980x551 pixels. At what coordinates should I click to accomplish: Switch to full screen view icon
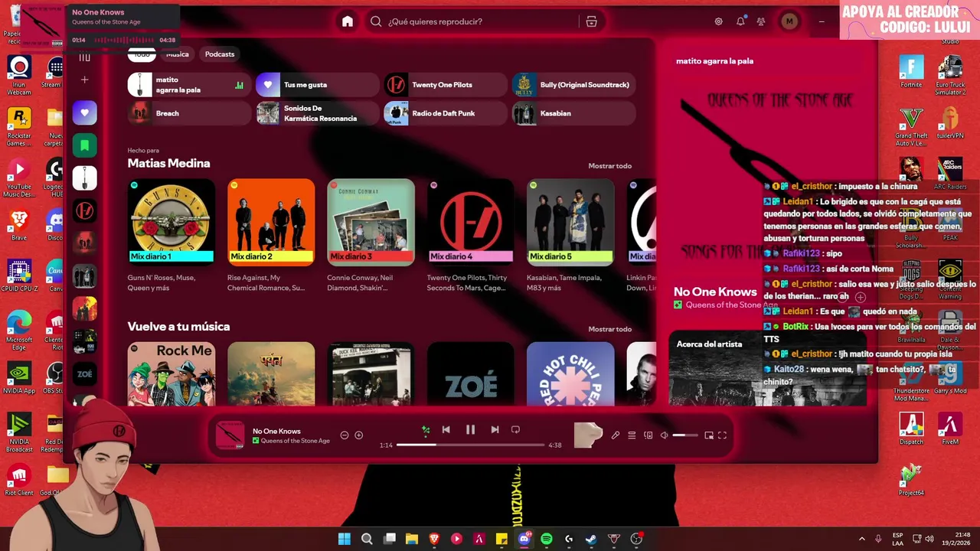722,435
